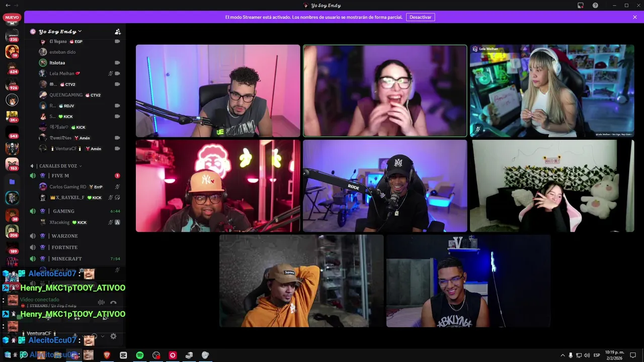Select Xfaceking in the GAMING channel
644x362 pixels.
[59, 222]
